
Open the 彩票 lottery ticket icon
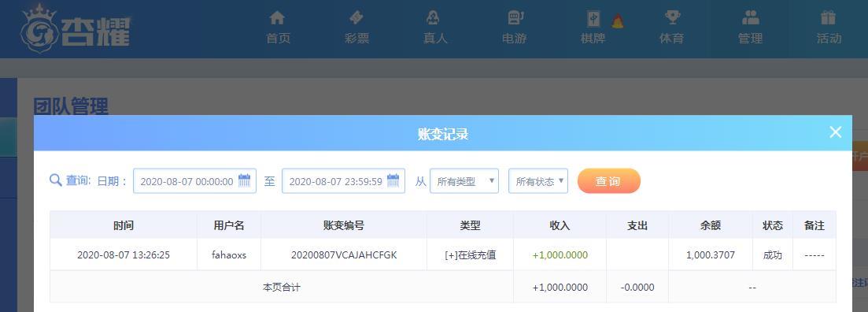tap(356, 18)
